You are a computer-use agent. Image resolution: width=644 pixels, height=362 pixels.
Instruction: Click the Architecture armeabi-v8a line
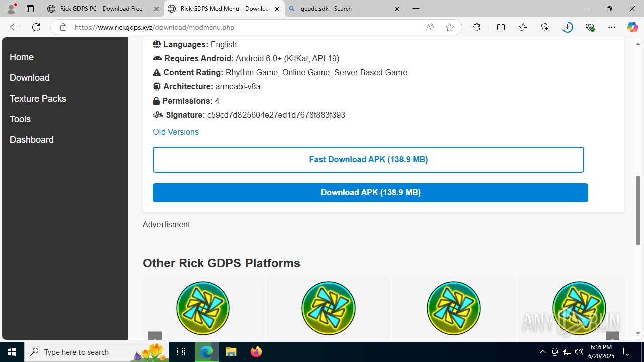[x=207, y=87]
